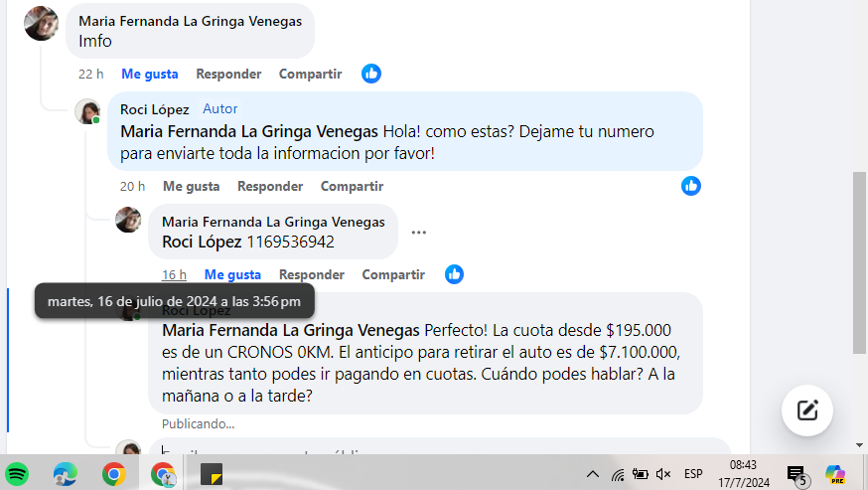Click the like reaction on Imfo comment
Screen dimensions: 868x490
coord(370,74)
